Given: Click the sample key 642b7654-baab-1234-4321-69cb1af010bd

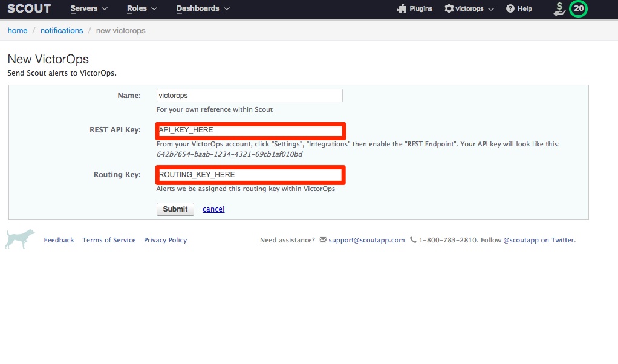Looking at the screenshot, I should 229,154.
